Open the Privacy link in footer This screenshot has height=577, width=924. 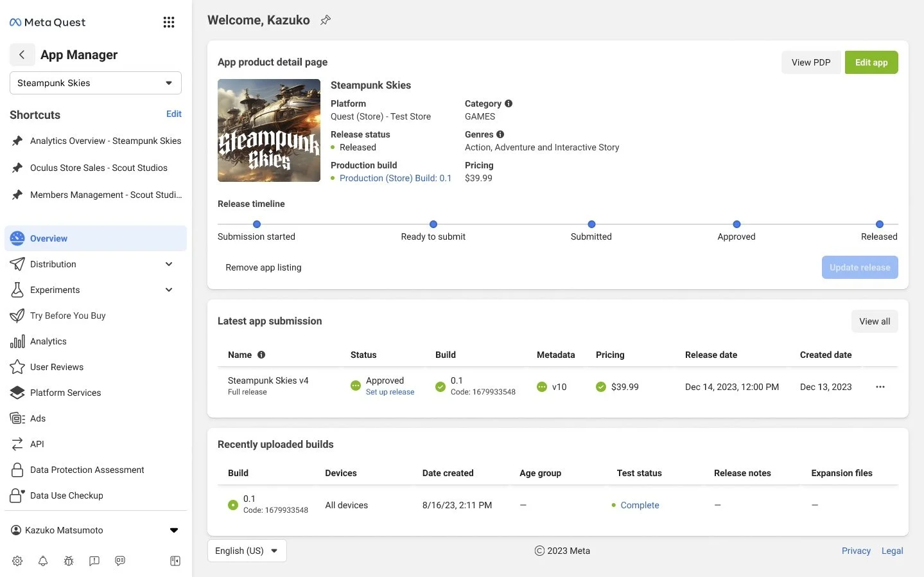point(856,551)
